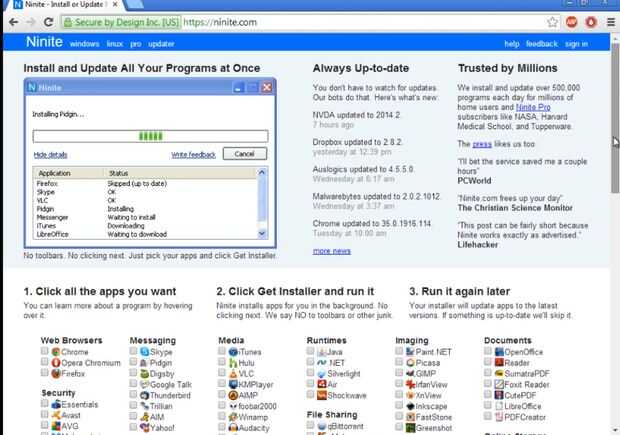Screen dimensions: 620x435
Task: Click the PCWorld quote attribution
Action: [474, 181]
